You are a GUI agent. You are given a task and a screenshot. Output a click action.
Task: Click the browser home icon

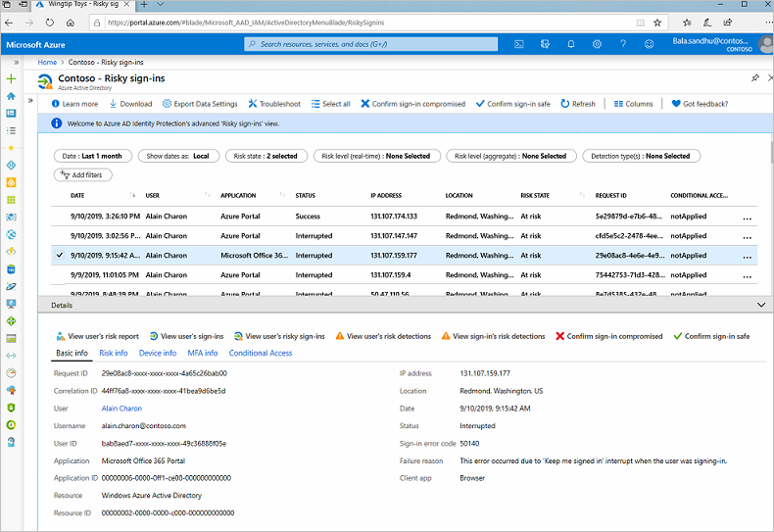click(71, 23)
